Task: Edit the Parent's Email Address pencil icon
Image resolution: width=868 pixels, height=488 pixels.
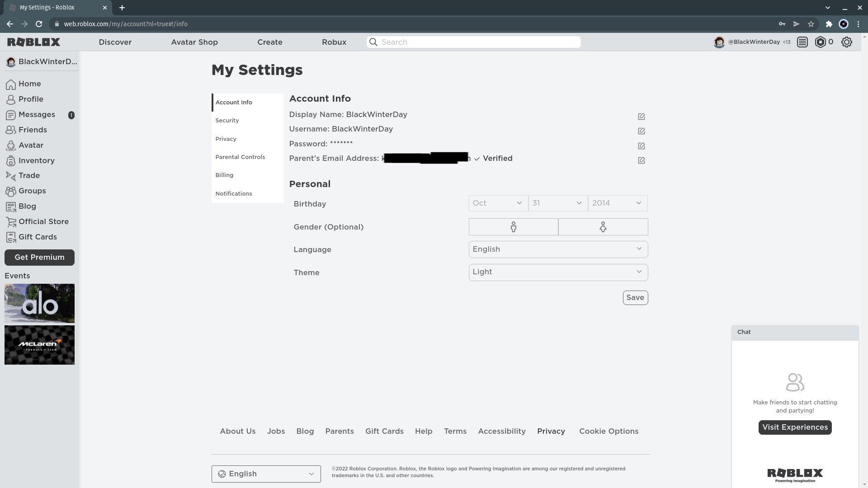Action: tap(641, 160)
